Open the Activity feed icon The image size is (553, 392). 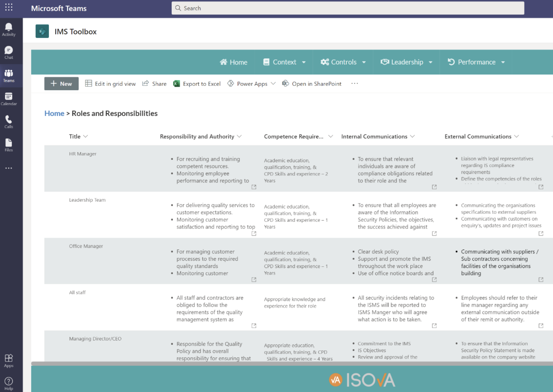(8, 29)
